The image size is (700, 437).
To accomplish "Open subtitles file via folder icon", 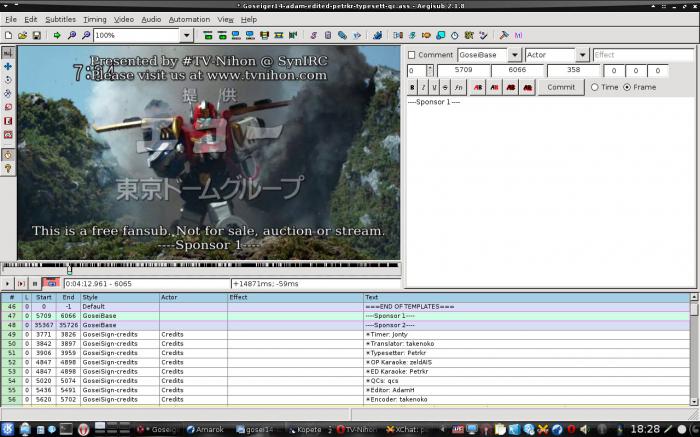I will tap(22, 35).
